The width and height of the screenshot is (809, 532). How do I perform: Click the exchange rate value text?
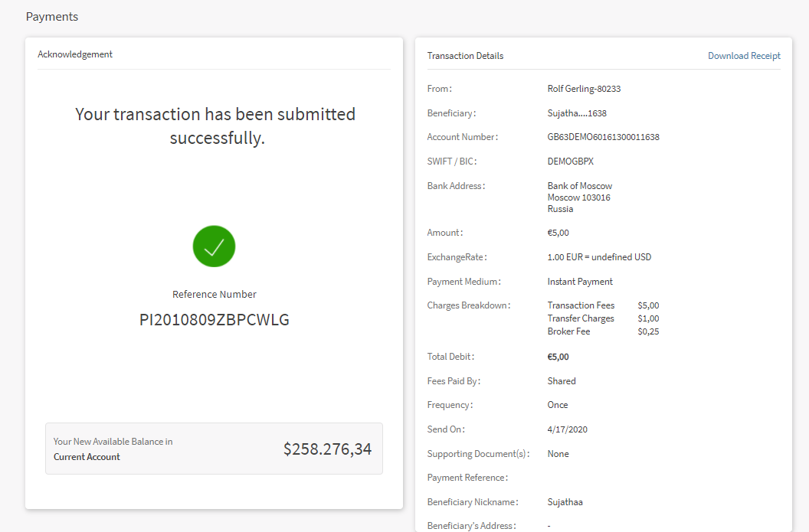coord(599,257)
